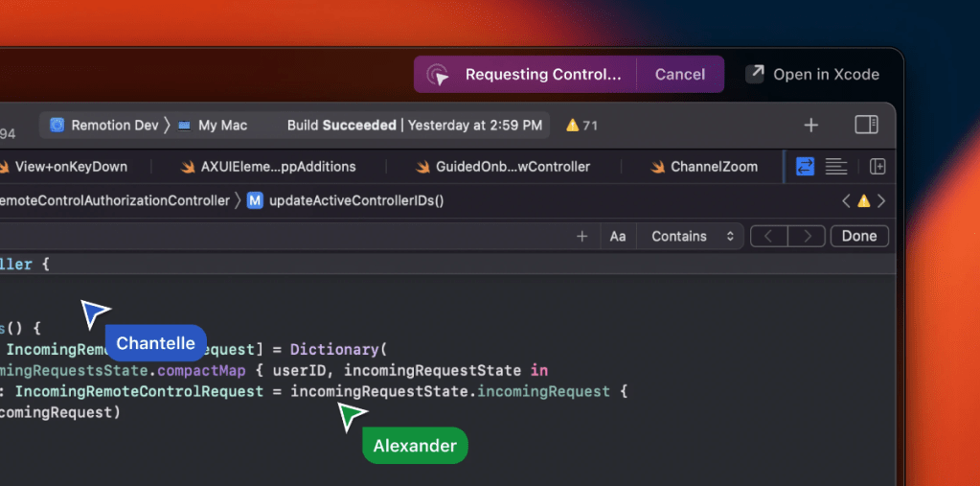The height and width of the screenshot is (486, 980).
Task: Jump to next issue with right chevron
Action: click(881, 201)
